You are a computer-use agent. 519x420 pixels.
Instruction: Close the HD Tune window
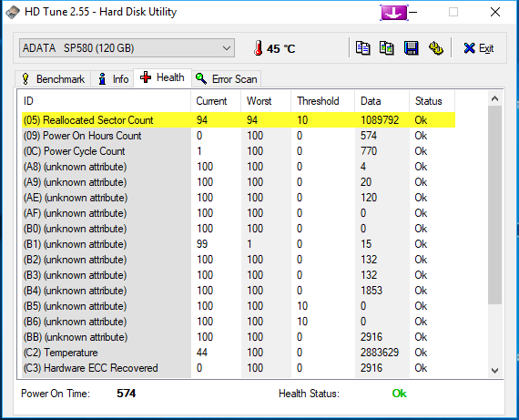coord(495,12)
